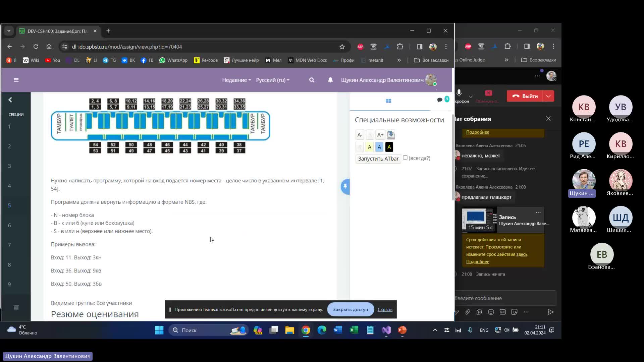
Task: Open a new Chrome tab
Action: pos(108,31)
